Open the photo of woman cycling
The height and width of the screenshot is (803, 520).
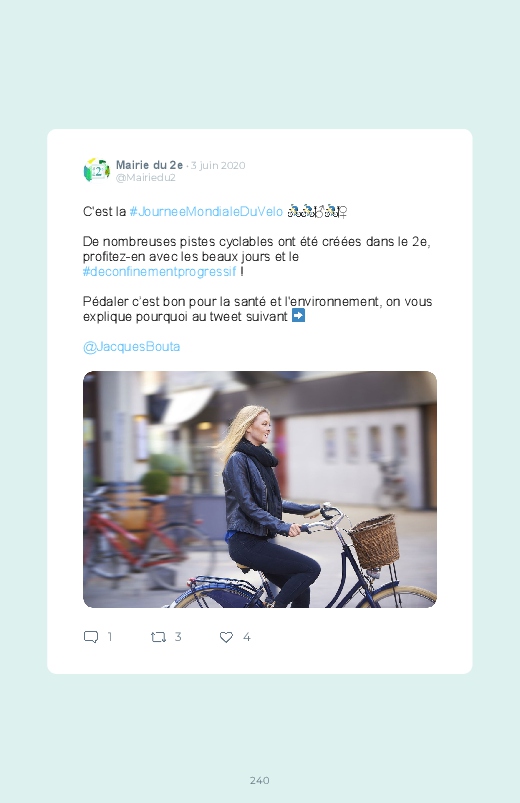pyautogui.click(x=260, y=489)
